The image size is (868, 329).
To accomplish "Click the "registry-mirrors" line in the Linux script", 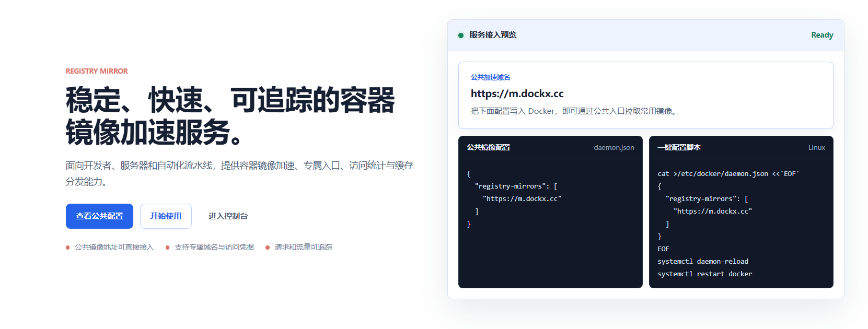I will 707,199.
